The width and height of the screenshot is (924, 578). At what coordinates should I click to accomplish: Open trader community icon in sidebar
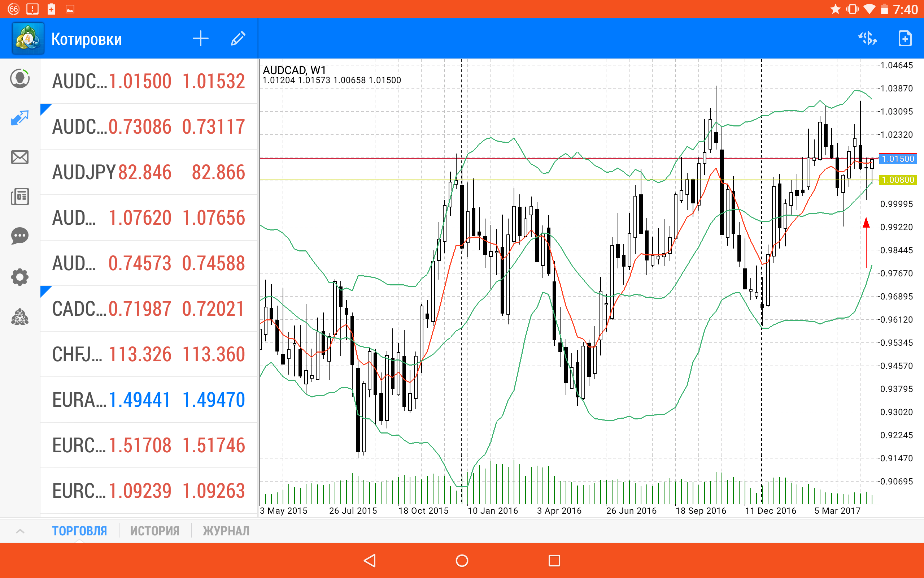(x=20, y=317)
